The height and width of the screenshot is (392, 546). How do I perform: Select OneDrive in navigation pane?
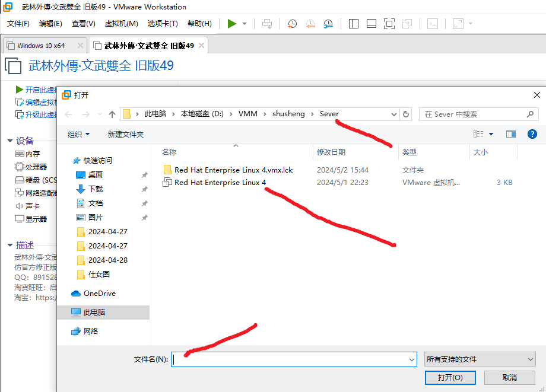pyautogui.click(x=93, y=293)
